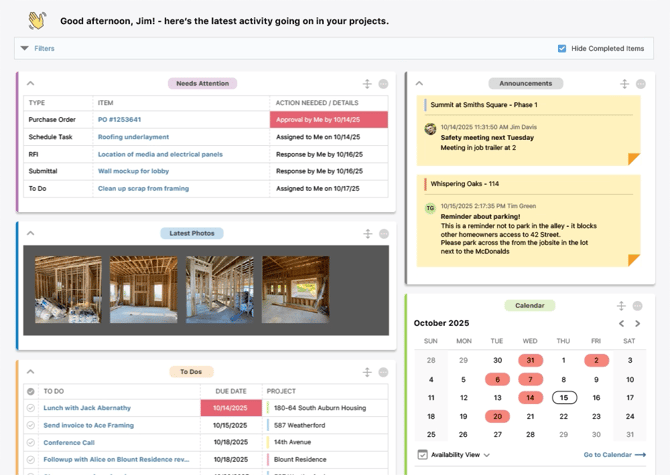The height and width of the screenshot is (475, 670).
Task: Click the Whispering Oaks - 114 title
Action: coord(464,184)
